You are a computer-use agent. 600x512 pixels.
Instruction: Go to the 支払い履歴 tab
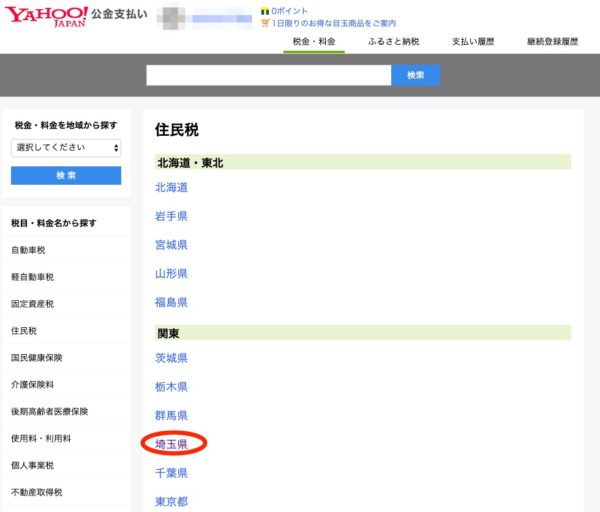[472, 42]
